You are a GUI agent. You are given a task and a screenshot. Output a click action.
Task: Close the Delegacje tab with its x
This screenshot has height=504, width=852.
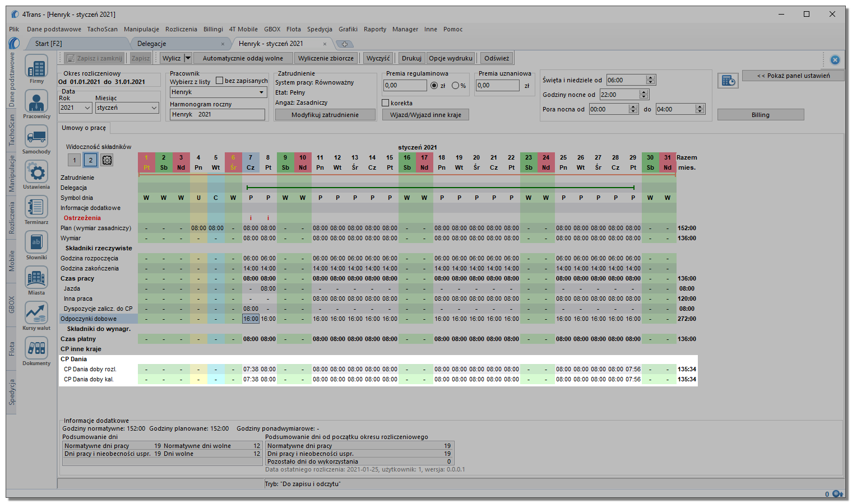tap(223, 44)
